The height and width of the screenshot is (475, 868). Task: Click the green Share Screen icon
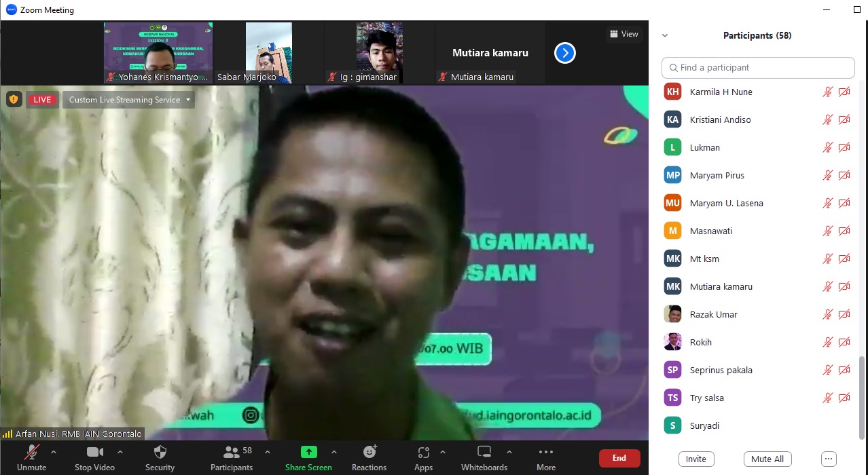pyautogui.click(x=308, y=453)
